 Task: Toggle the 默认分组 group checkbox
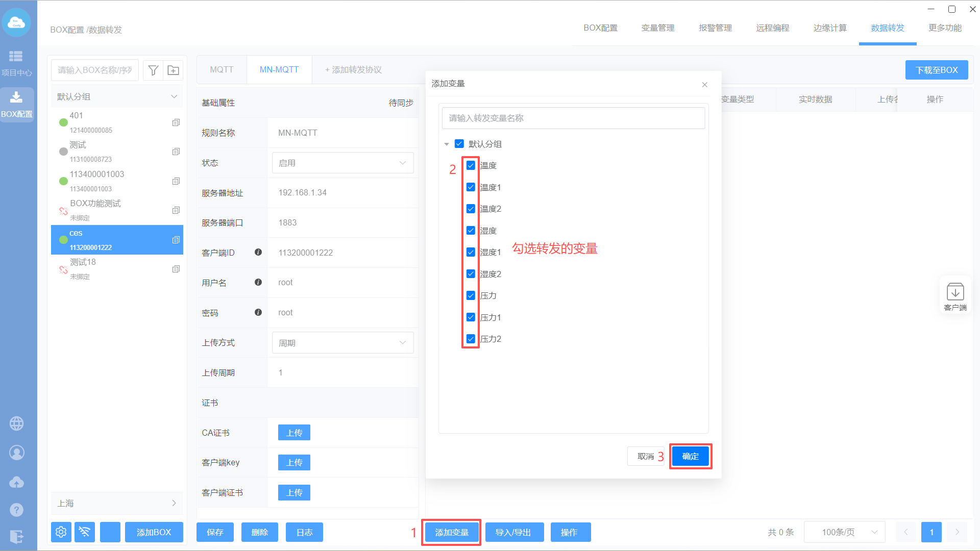click(459, 144)
